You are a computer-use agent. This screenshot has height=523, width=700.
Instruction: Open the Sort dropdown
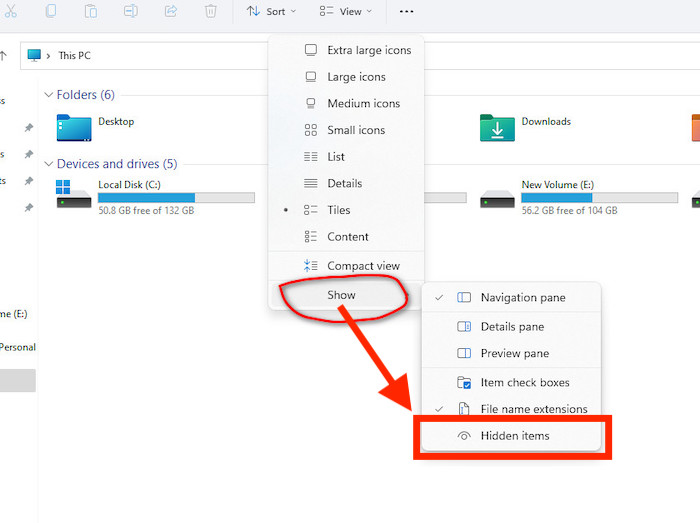click(x=271, y=12)
